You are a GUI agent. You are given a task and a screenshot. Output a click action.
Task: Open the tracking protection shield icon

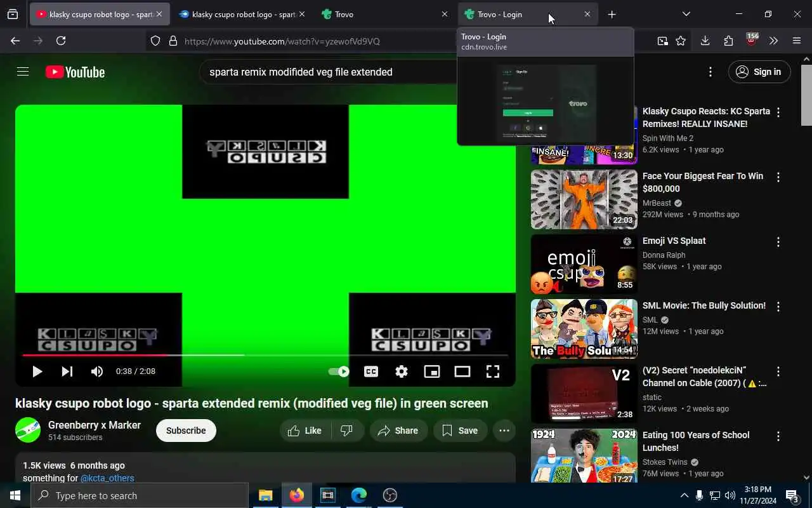pyautogui.click(x=155, y=41)
